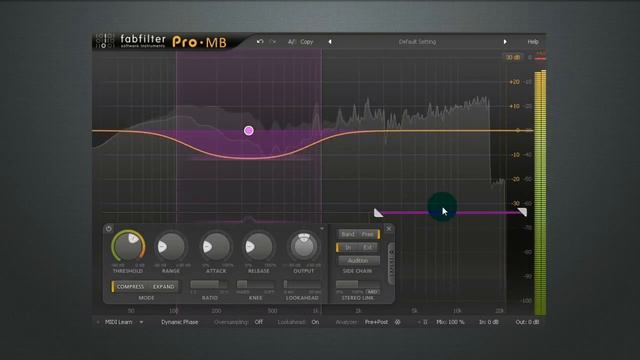The image size is (640, 360).
Task: Open the Help menu
Action: 533,42
